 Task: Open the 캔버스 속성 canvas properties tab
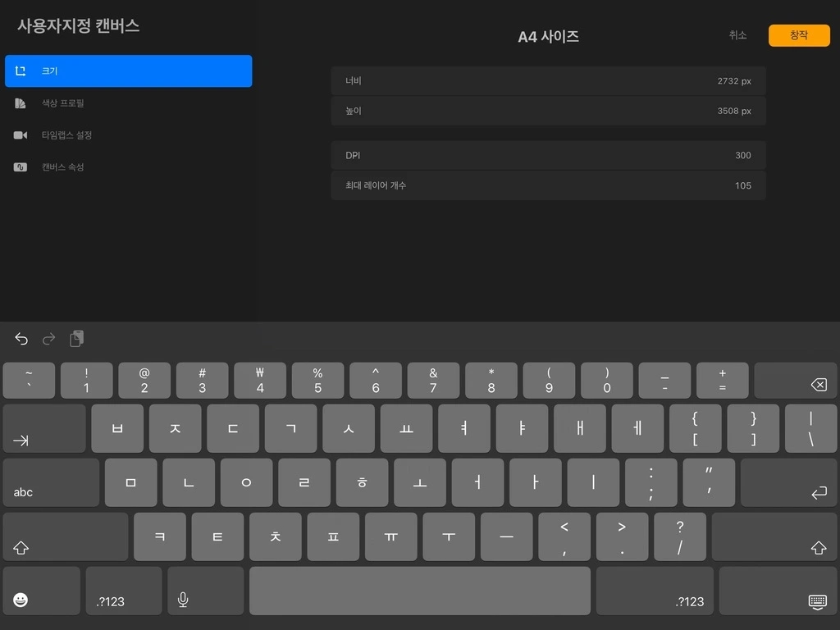tap(129, 167)
